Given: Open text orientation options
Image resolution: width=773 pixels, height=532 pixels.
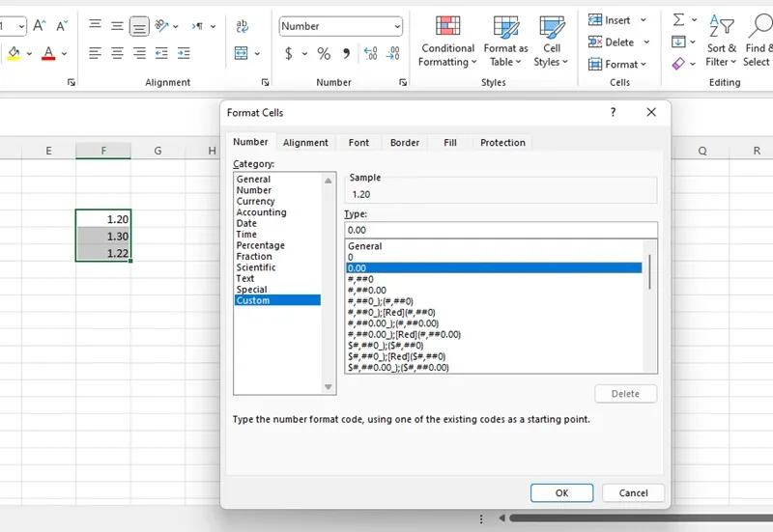Looking at the screenshot, I should [x=161, y=26].
